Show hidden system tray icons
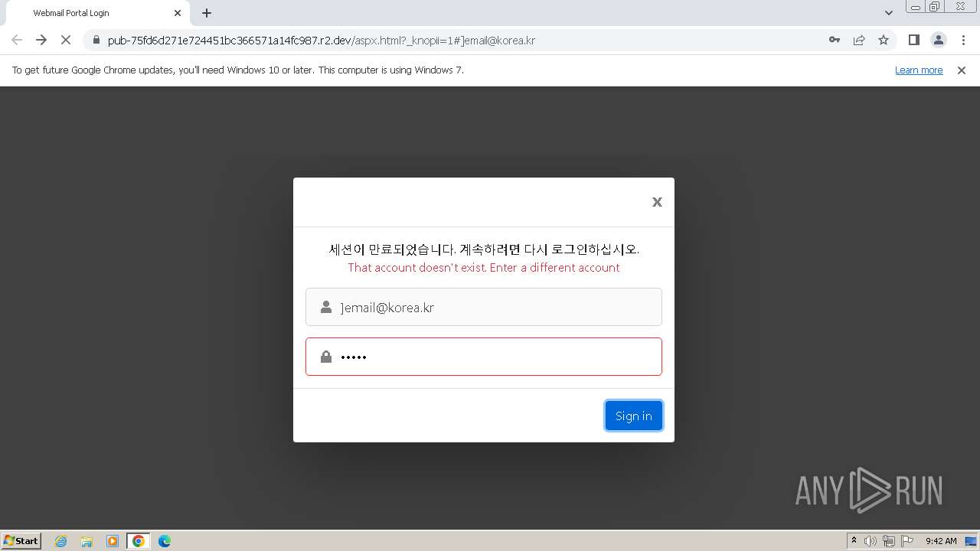 point(854,540)
